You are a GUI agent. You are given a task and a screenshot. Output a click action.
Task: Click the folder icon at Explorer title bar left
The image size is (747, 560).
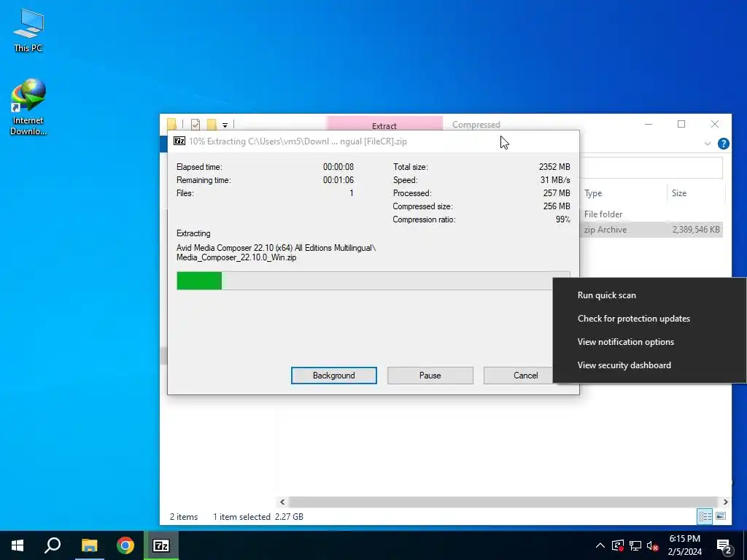click(172, 124)
